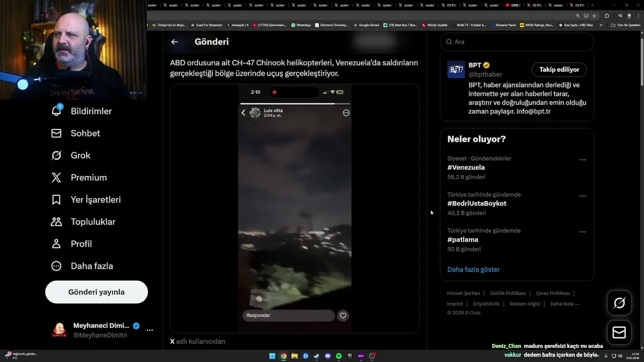The width and height of the screenshot is (644, 362).
Task: Open WhatsApp bookmark in bookmarks bar
Action: pyautogui.click(x=301, y=25)
